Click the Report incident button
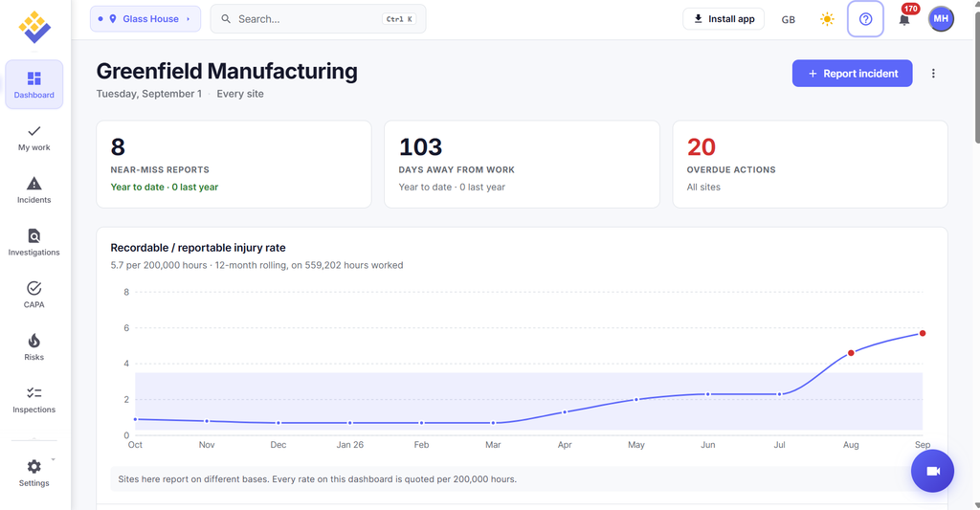Image resolution: width=980 pixels, height=510 pixels. pos(853,73)
